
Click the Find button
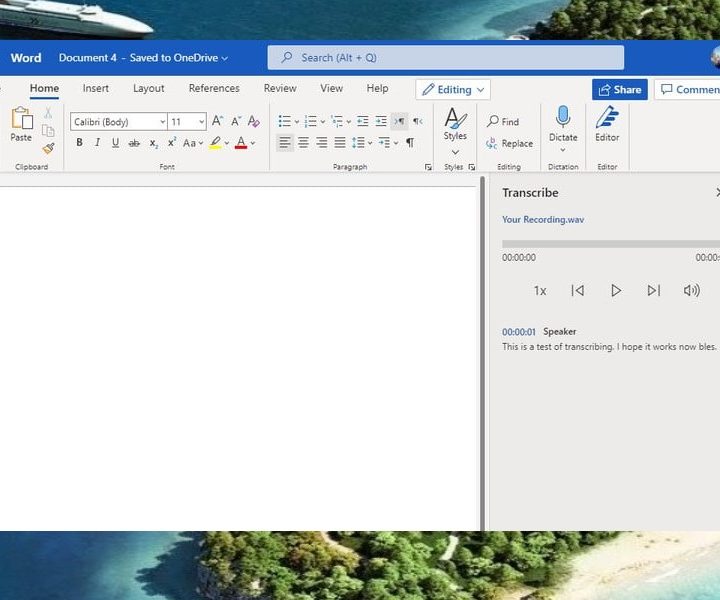(503, 122)
